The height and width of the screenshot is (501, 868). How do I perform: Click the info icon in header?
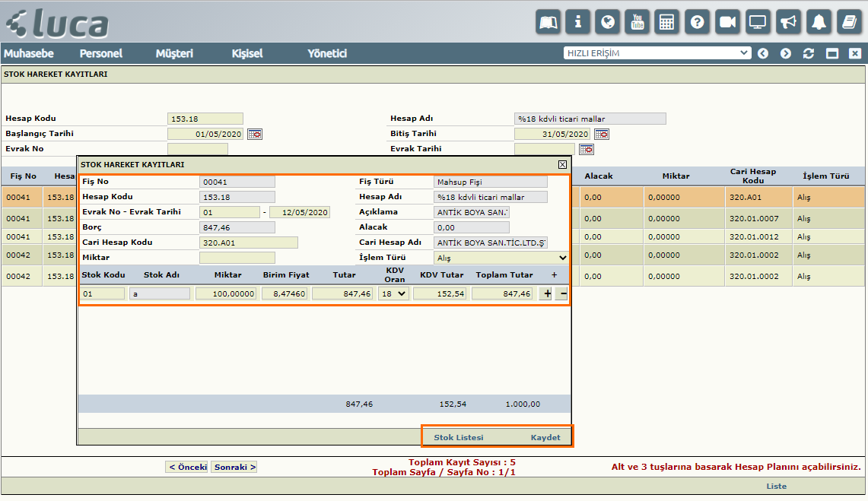pyautogui.click(x=578, y=22)
